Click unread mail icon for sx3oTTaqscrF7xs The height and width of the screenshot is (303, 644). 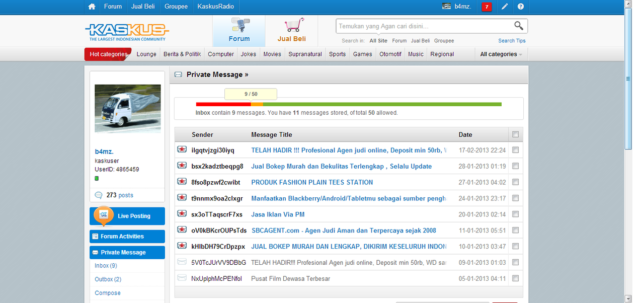tap(182, 214)
